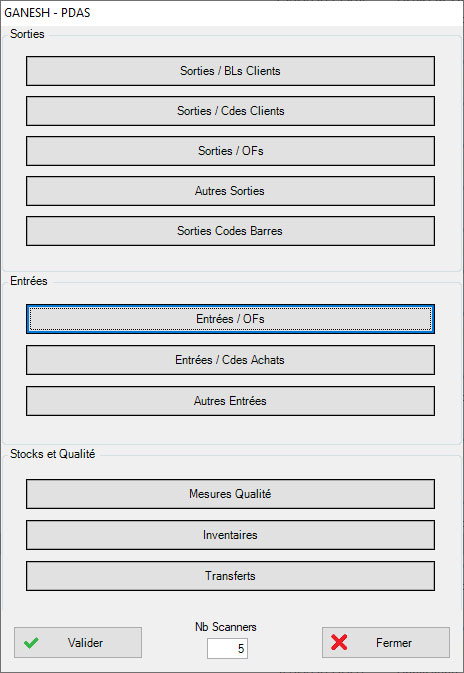The height and width of the screenshot is (673, 464).
Task: Click the Stocks et Qualité group label
Action: point(52,454)
